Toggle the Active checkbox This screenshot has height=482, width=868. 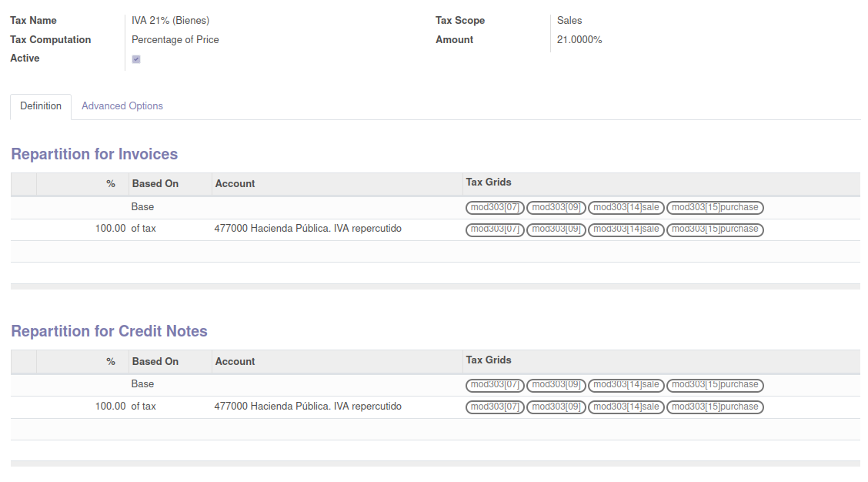coord(136,59)
